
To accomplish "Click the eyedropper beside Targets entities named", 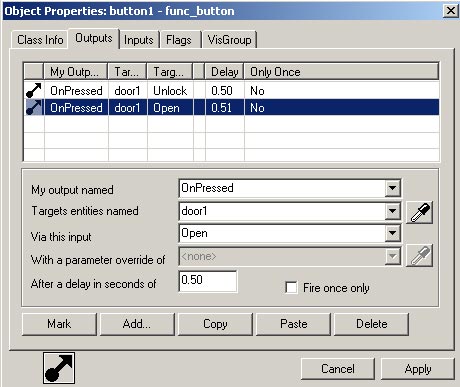I will [420, 212].
